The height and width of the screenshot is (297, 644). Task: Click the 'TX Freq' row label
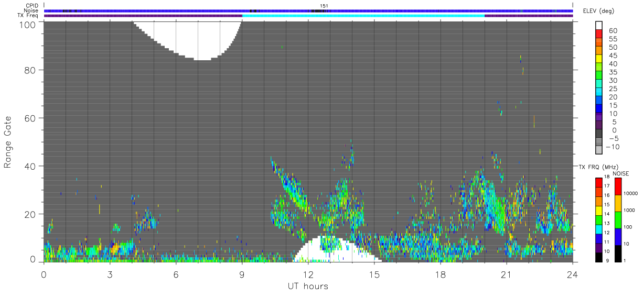click(28, 15)
